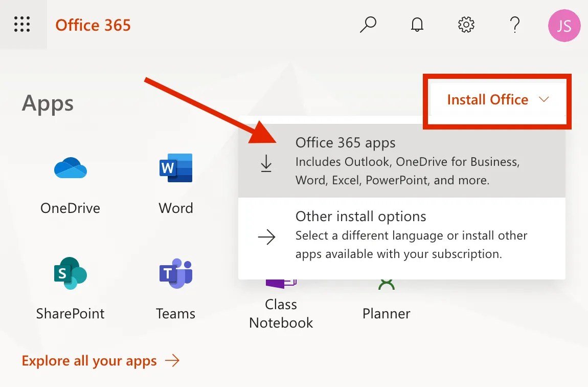Click the download arrow icon

coord(266,163)
